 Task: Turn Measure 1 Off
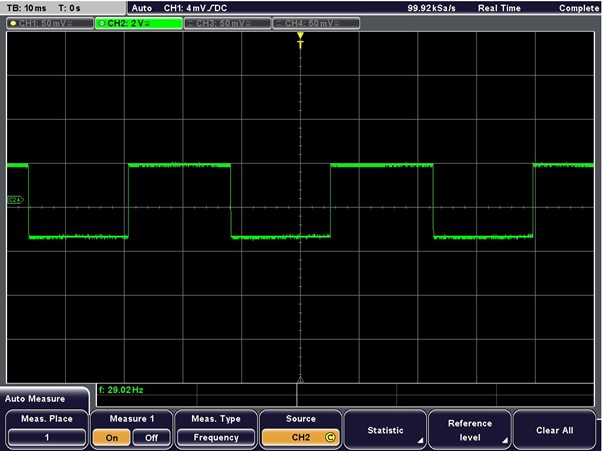(151, 438)
